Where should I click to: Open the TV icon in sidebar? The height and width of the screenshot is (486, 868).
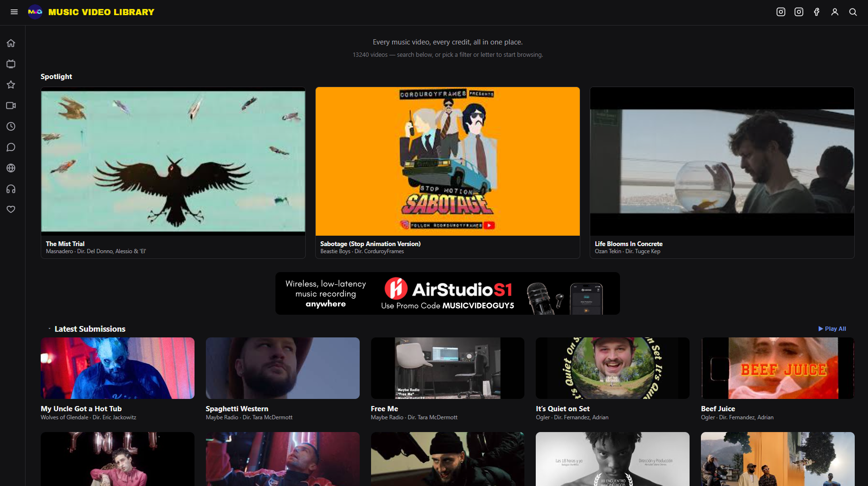coord(11,64)
